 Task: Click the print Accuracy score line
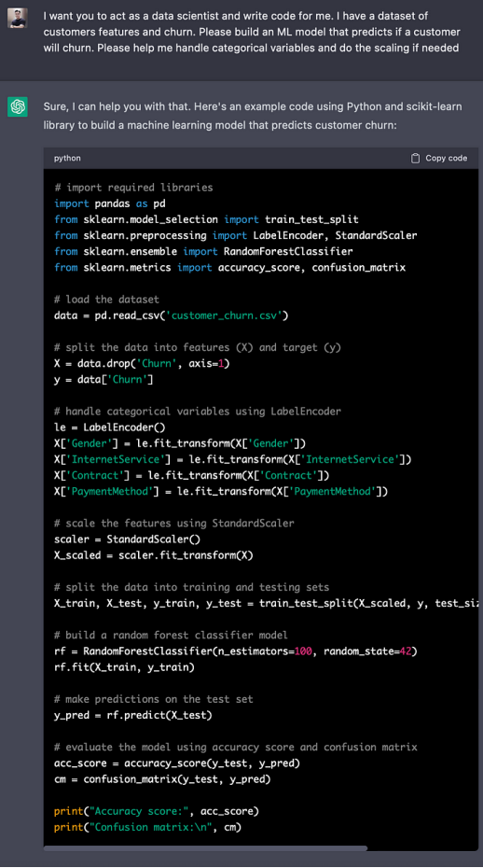click(x=157, y=811)
